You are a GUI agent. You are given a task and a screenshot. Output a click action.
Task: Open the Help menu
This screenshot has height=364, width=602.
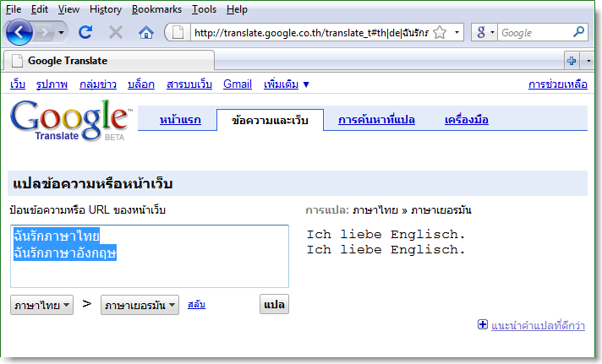pyautogui.click(x=237, y=9)
